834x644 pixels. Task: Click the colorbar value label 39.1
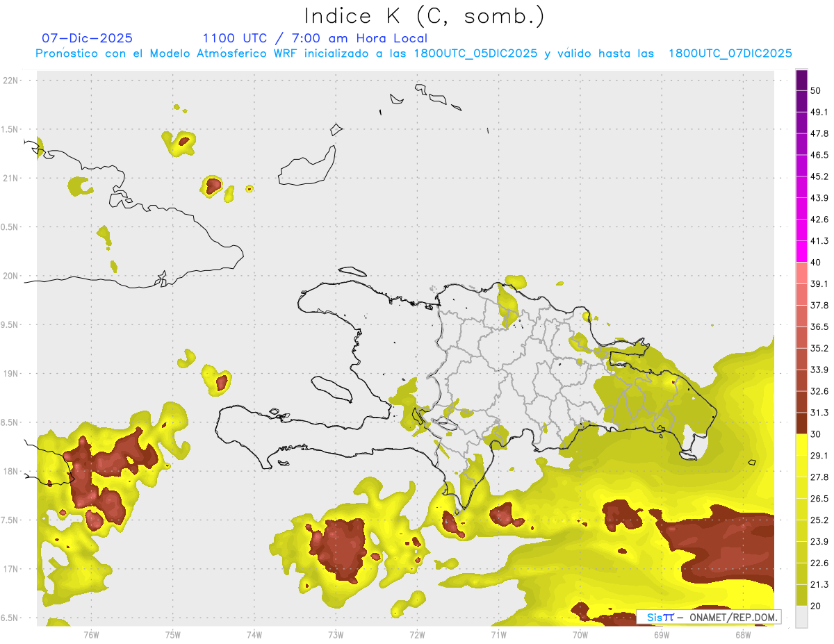(819, 283)
